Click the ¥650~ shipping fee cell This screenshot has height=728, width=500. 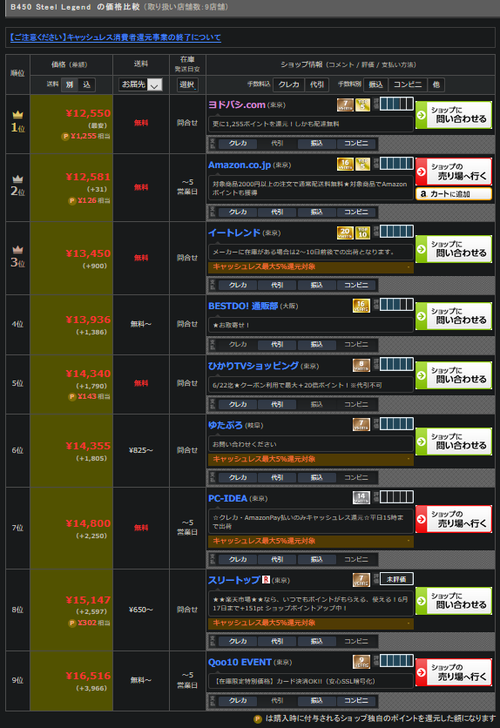point(141,609)
